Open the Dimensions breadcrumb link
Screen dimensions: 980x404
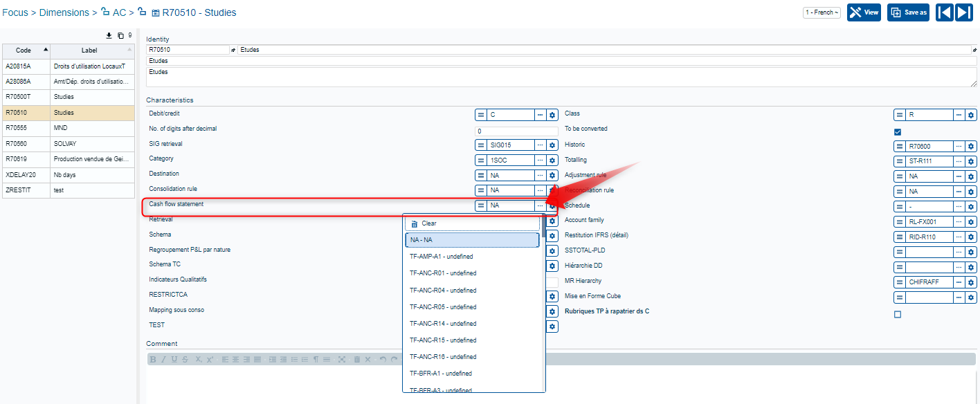[x=64, y=12]
